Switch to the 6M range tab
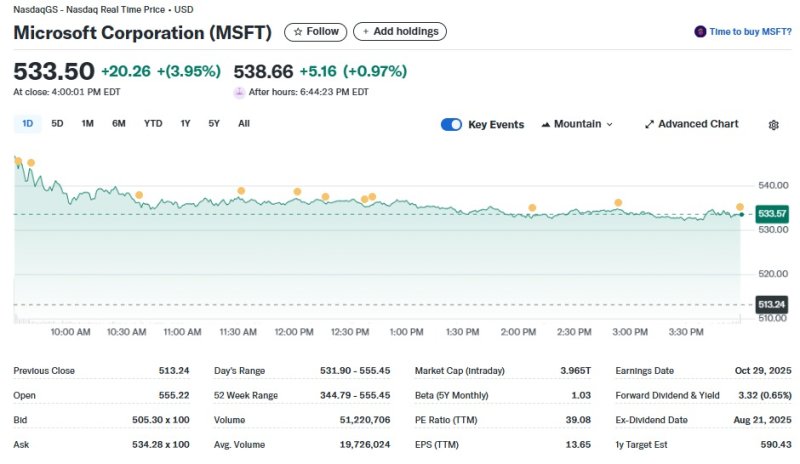The image size is (800, 464). coord(118,124)
